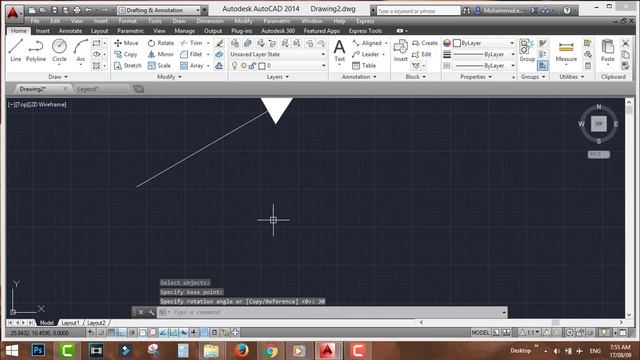Open Photoshop from the Windows taskbar
The height and width of the screenshot is (360, 640).
(x=38, y=350)
